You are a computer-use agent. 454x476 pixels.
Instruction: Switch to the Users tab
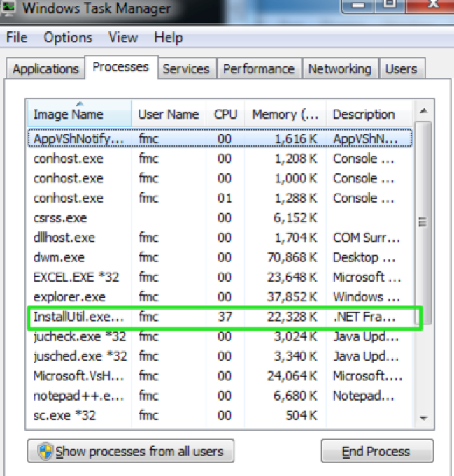click(401, 69)
